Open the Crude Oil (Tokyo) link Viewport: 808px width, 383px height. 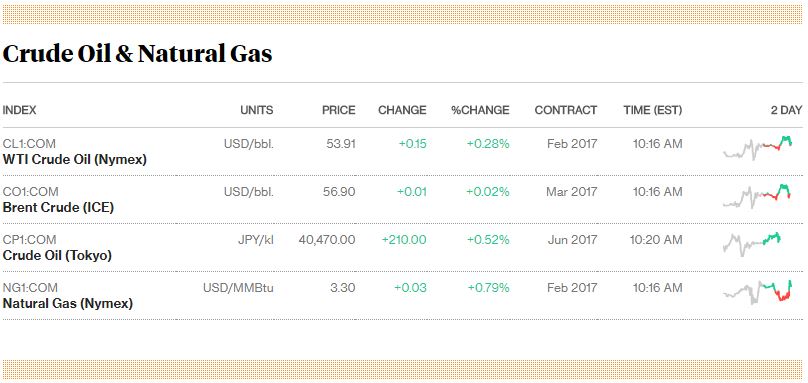click(57, 256)
